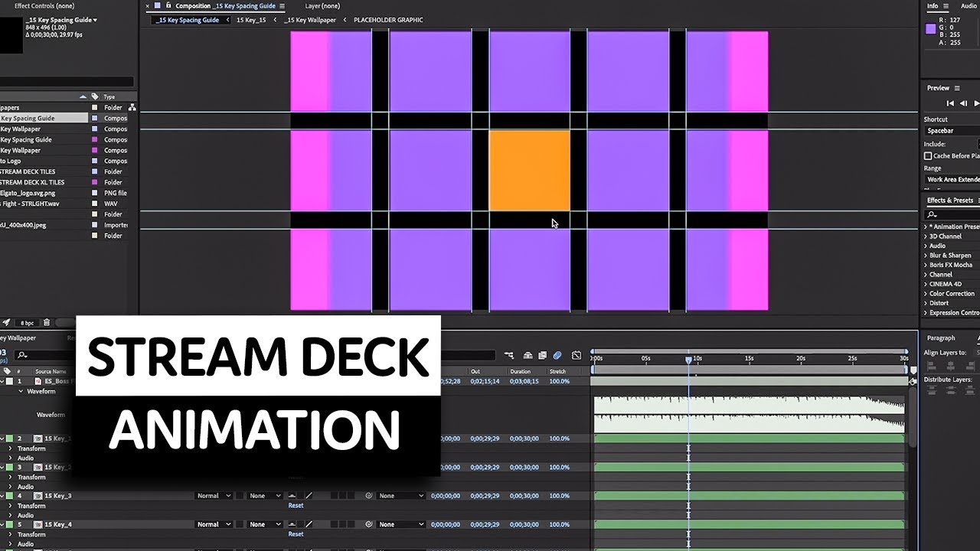Viewport: 980px width, 551px height.
Task: Open the Info panel menu icon
Action: pyautogui.click(x=944, y=6)
